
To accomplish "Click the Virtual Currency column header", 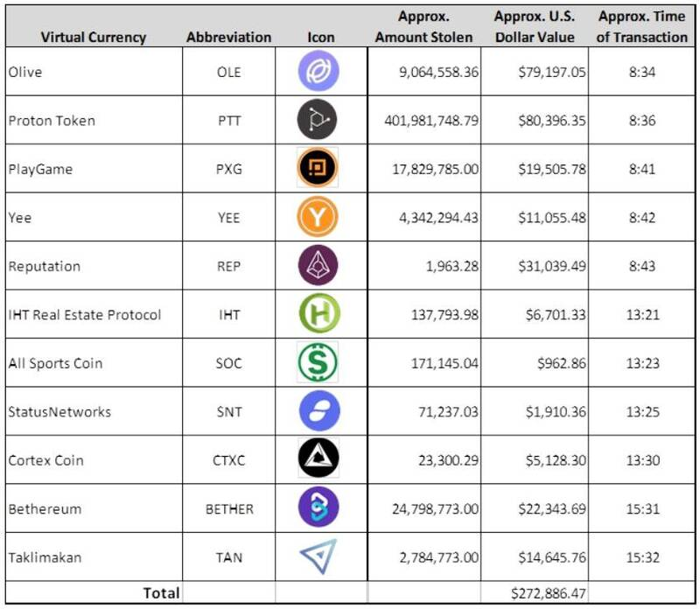I will pyautogui.click(x=94, y=38).
